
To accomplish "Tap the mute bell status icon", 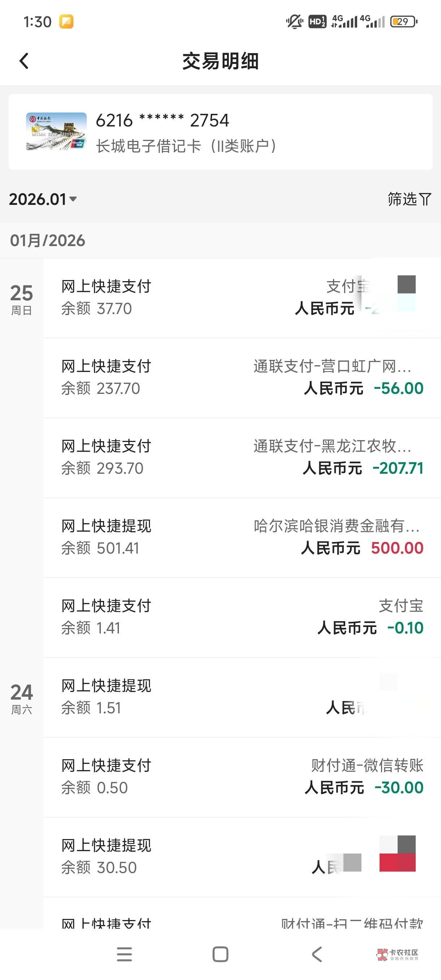I will point(294,21).
